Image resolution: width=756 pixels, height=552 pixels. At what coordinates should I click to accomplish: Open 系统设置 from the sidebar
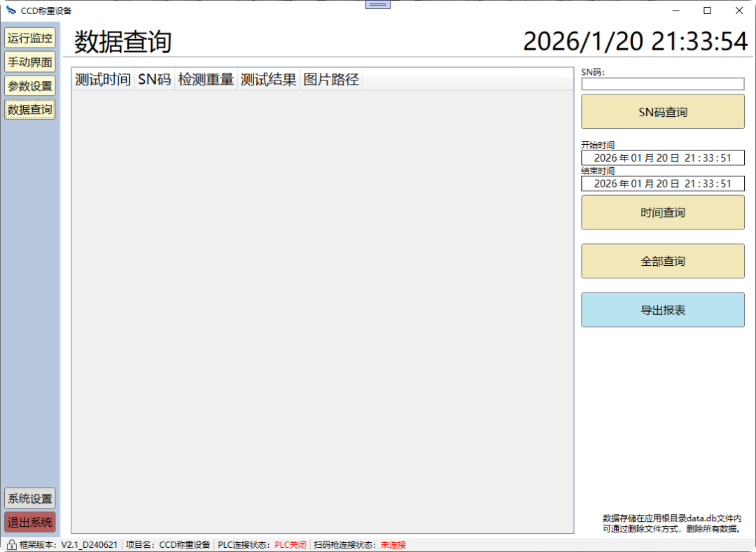tap(29, 498)
